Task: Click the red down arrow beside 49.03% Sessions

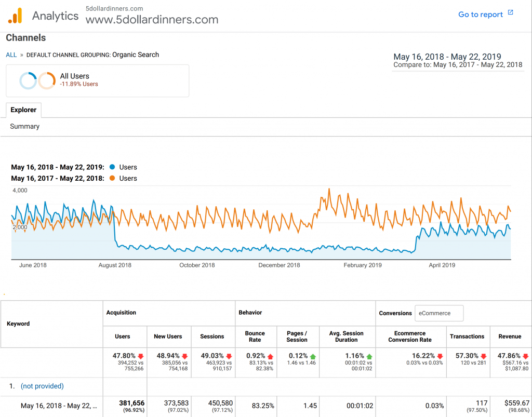Action: click(x=229, y=356)
